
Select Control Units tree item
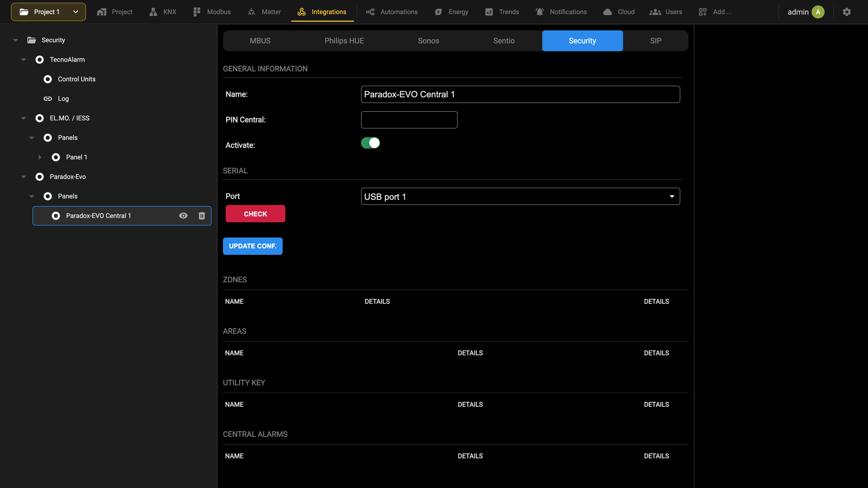(x=76, y=79)
